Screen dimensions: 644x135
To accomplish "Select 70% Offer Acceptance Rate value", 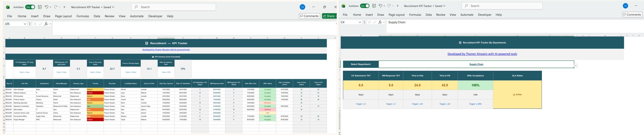I will (183, 69).
